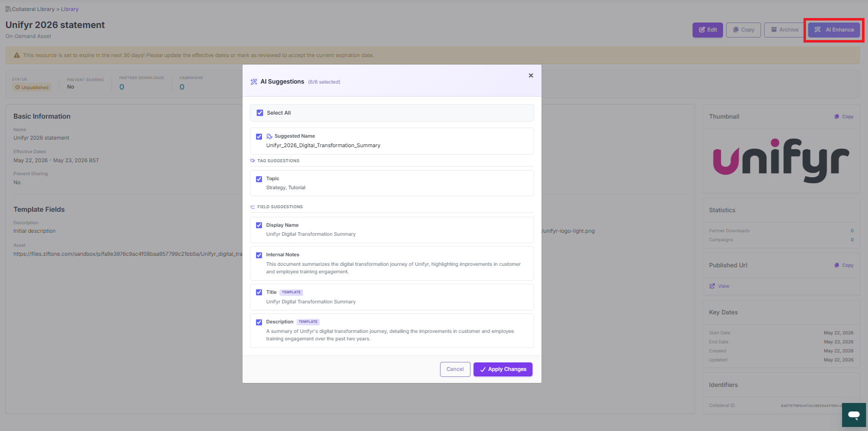868x431 pixels.
Task: Uncheck the Topic tag suggestion checkbox
Action: click(x=259, y=179)
